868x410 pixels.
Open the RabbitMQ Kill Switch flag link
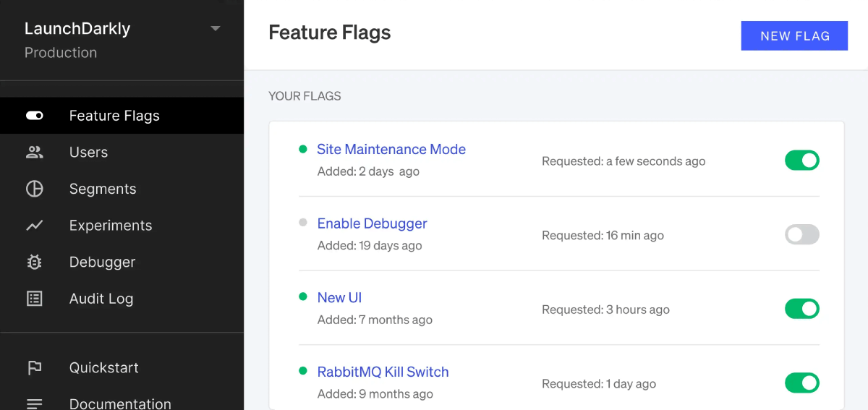(x=383, y=372)
